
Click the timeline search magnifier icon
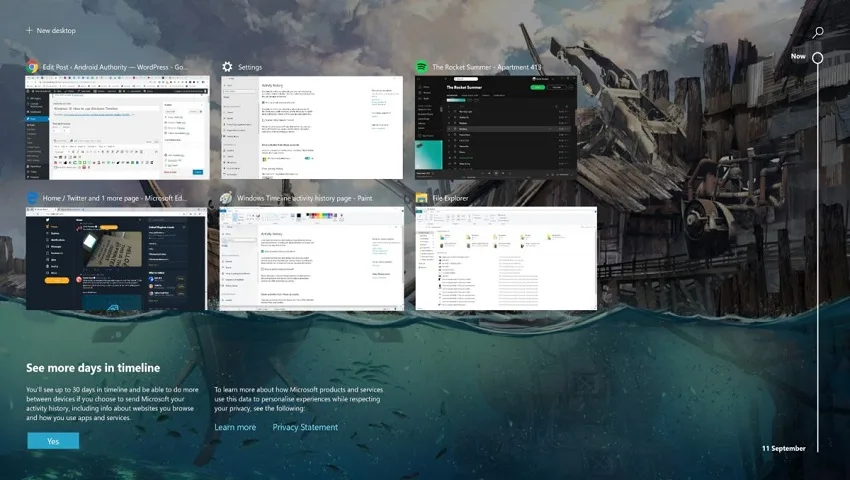click(817, 33)
